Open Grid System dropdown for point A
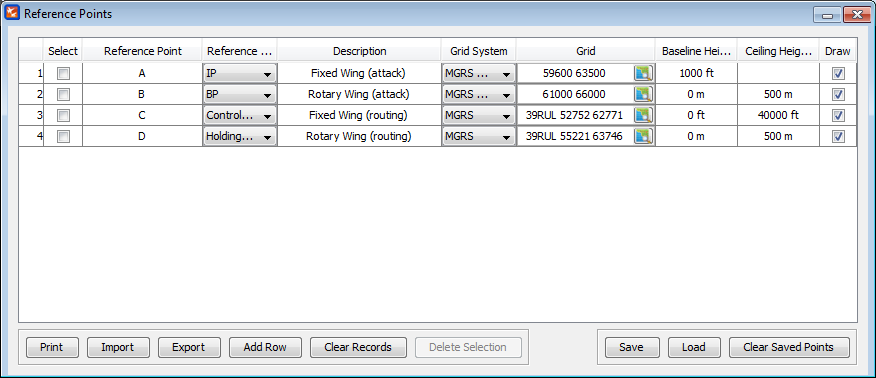The height and width of the screenshot is (378, 876). [479, 73]
